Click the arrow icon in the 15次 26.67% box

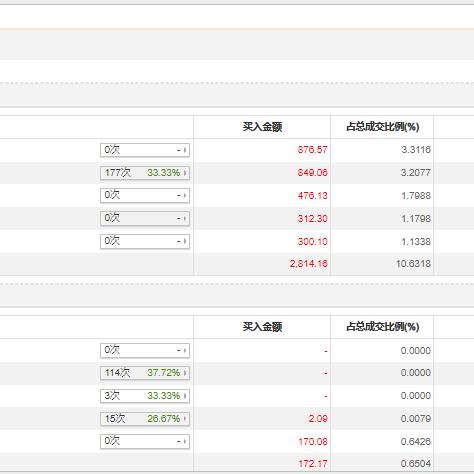pos(185,418)
